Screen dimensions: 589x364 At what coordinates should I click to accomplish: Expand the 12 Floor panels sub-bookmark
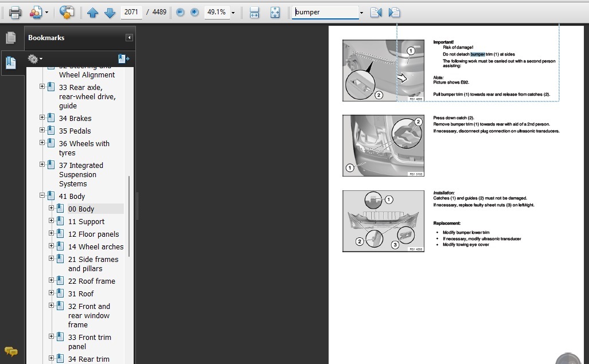51,233
